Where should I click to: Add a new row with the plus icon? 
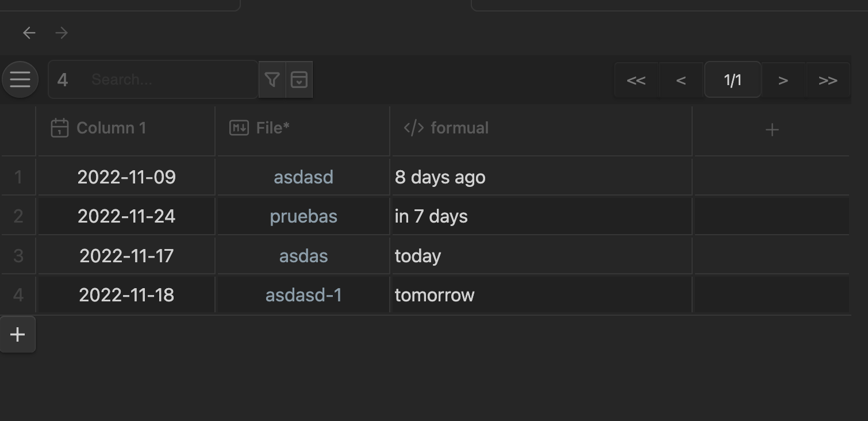(x=17, y=334)
